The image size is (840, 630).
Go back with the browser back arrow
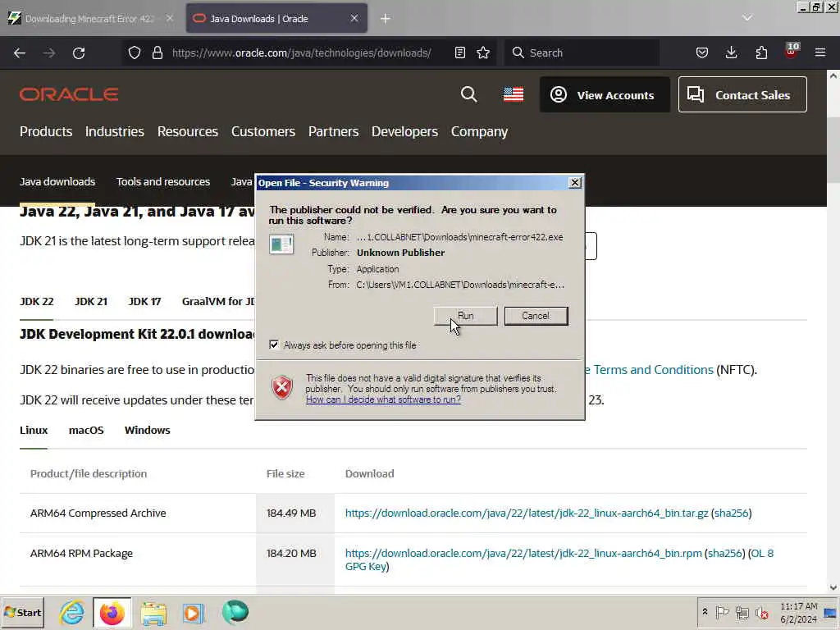(20, 52)
